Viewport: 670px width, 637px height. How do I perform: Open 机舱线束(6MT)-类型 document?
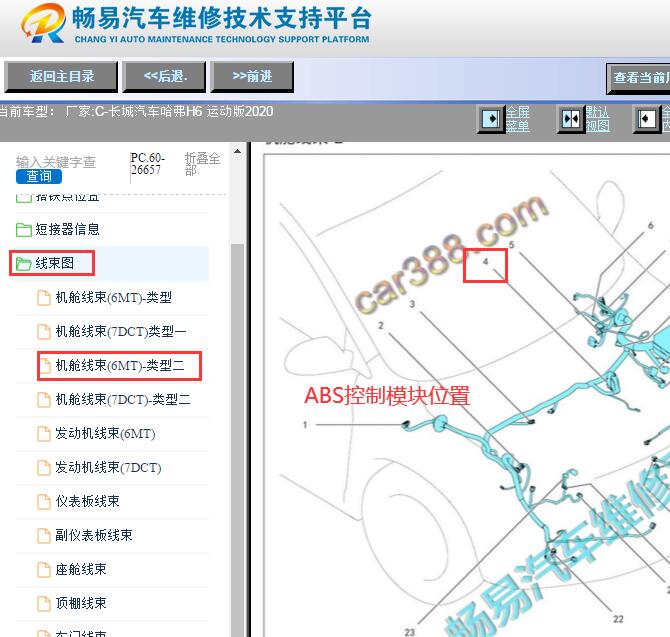click(x=114, y=297)
